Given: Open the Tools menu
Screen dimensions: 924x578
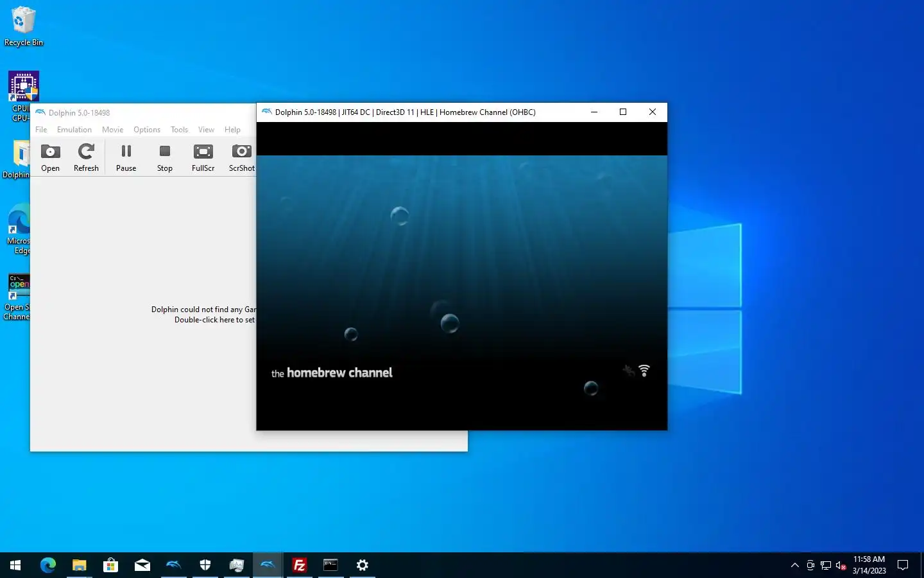Looking at the screenshot, I should tap(179, 130).
